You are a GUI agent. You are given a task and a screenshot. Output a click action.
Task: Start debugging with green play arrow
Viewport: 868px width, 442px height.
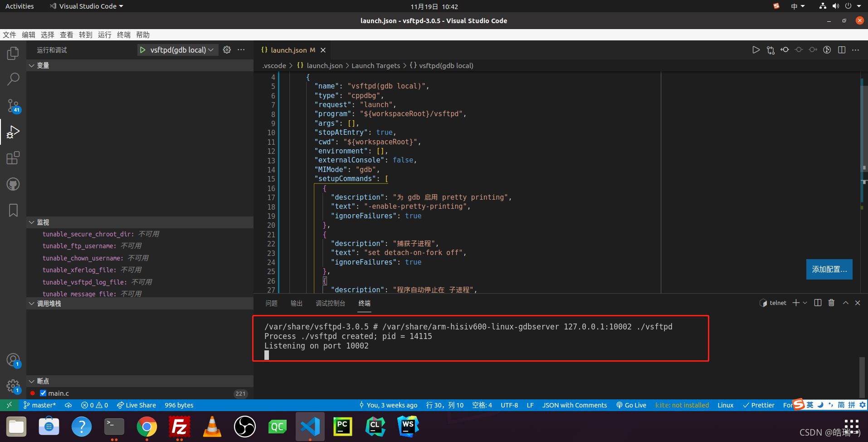coord(142,50)
